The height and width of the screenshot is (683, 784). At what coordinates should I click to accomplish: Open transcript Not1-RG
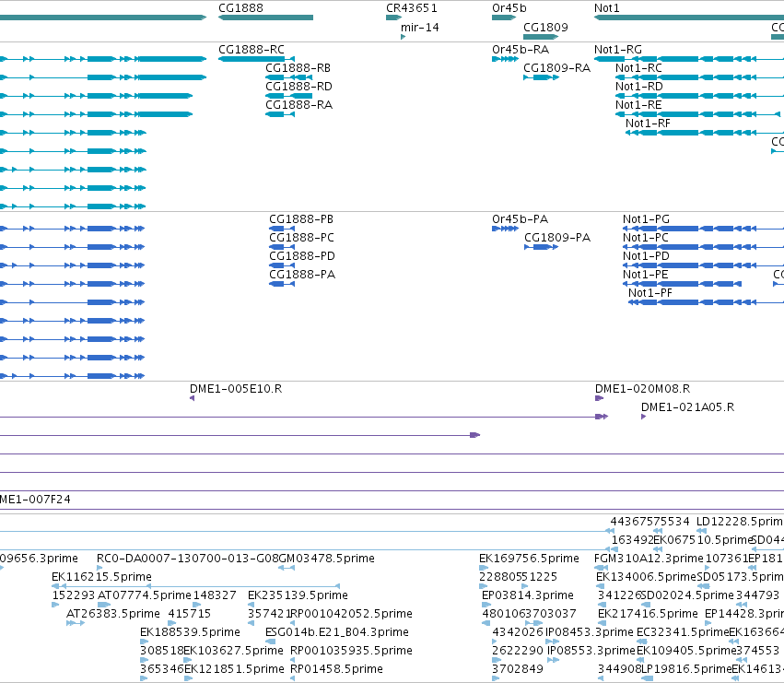point(617,50)
